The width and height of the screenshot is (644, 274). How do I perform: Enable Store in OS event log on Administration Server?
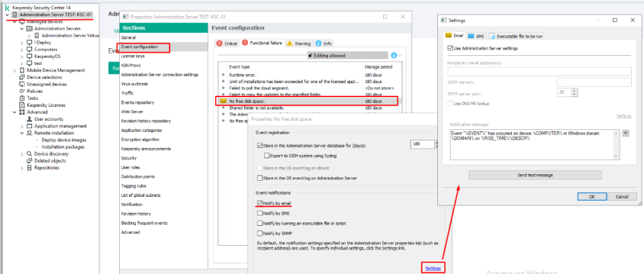point(259,178)
